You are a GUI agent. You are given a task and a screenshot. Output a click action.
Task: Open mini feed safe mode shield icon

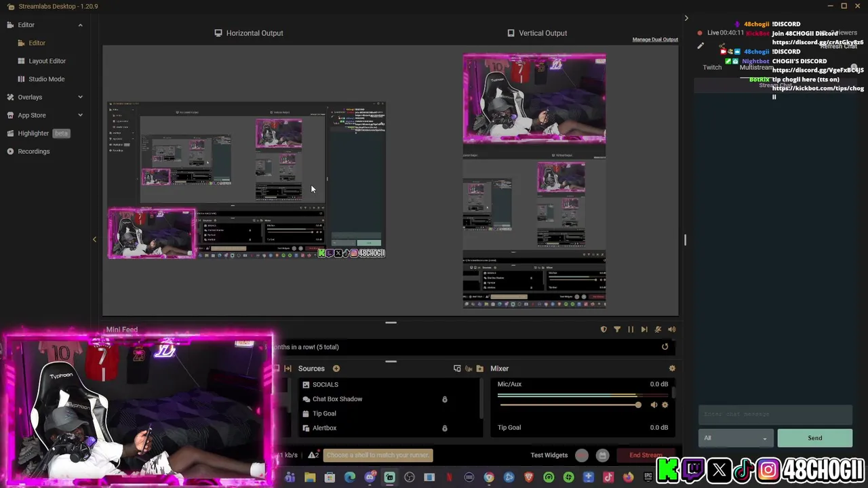604,329
